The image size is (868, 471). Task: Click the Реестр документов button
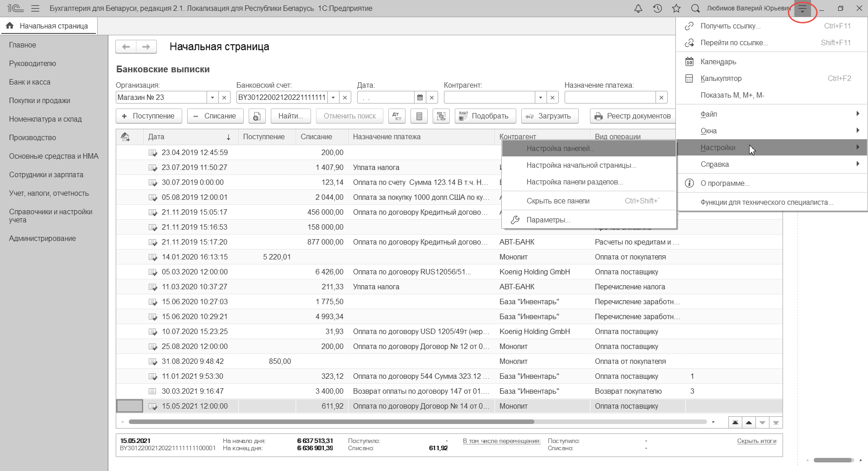point(633,116)
